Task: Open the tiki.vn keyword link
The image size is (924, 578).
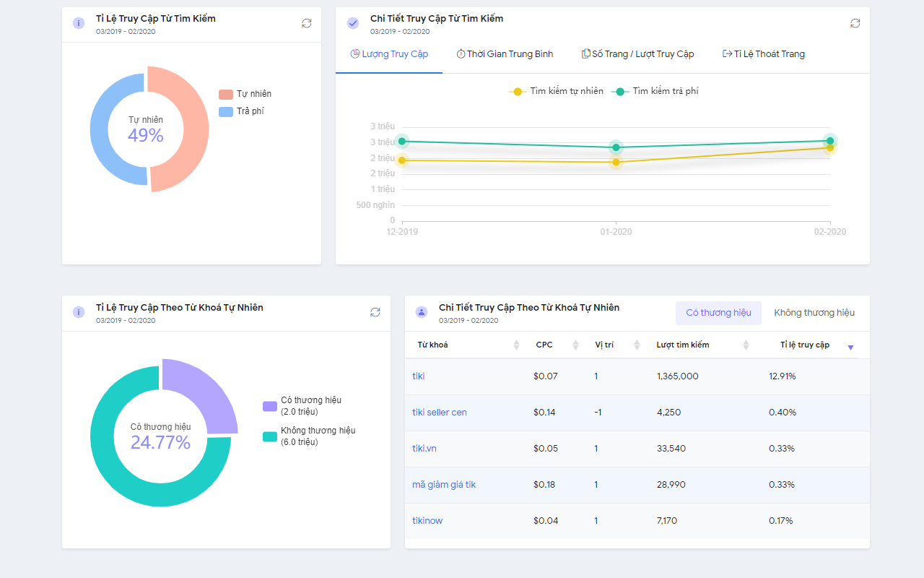Action: pos(424,449)
